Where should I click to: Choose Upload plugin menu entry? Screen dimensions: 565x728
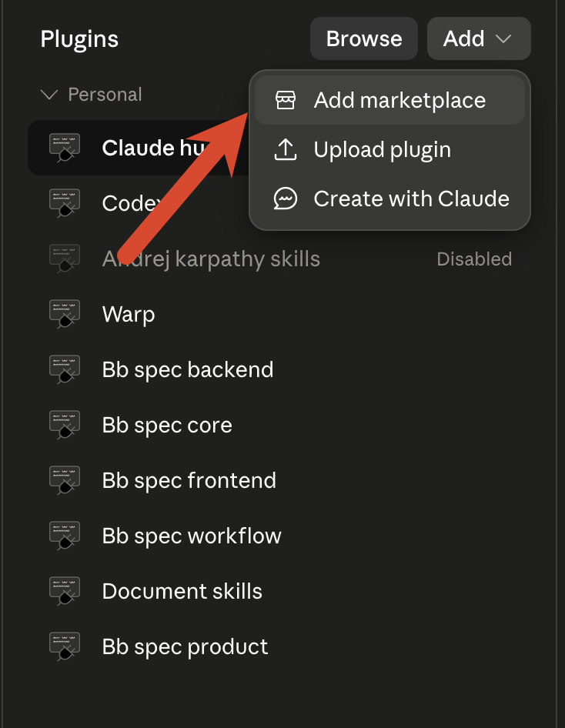tap(389, 149)
